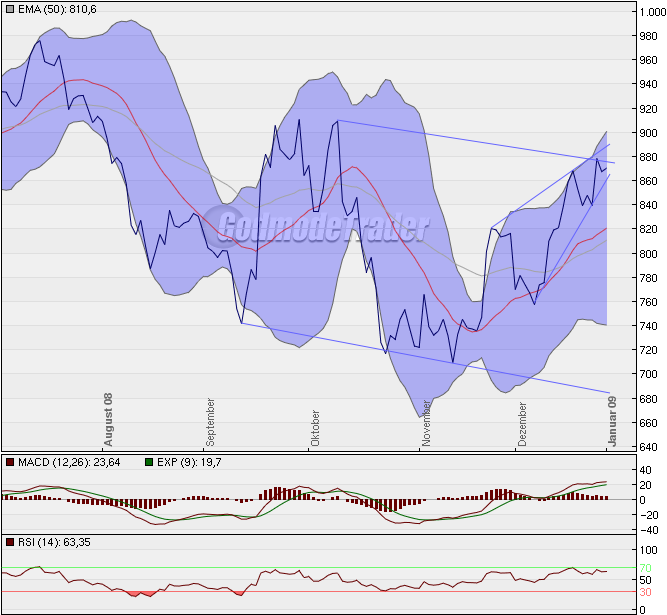Image resolution: width=667 pixels, height=615 pixels.
Task: Select the RSI (14): 63,35 label
Action: click(x=54, y=542)
